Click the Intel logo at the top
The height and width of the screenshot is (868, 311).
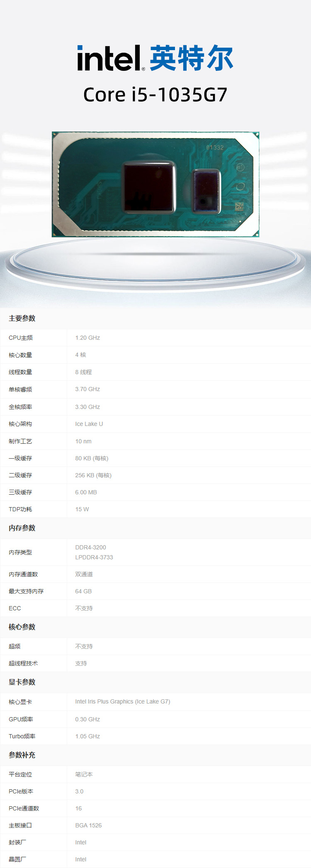(111, 58)
